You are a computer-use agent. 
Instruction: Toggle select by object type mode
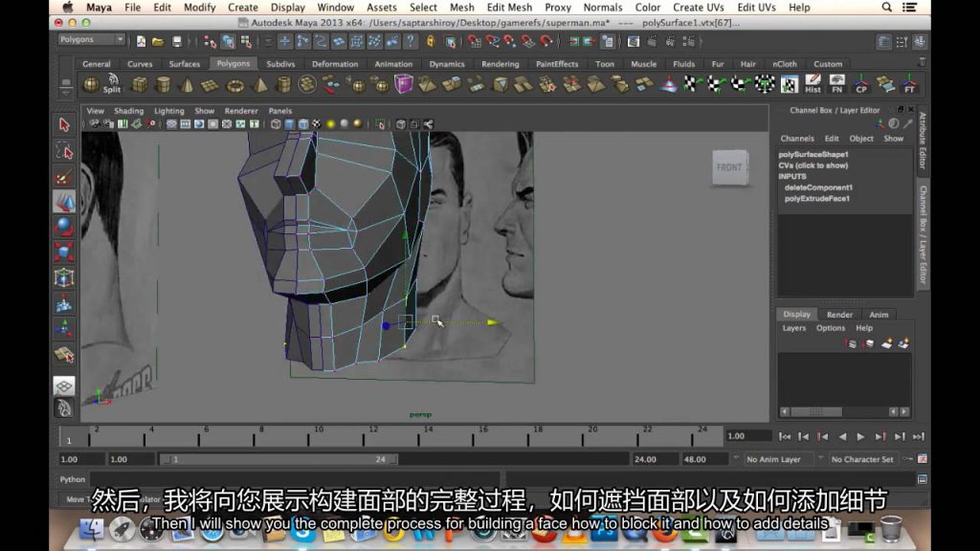pos(228,42)
